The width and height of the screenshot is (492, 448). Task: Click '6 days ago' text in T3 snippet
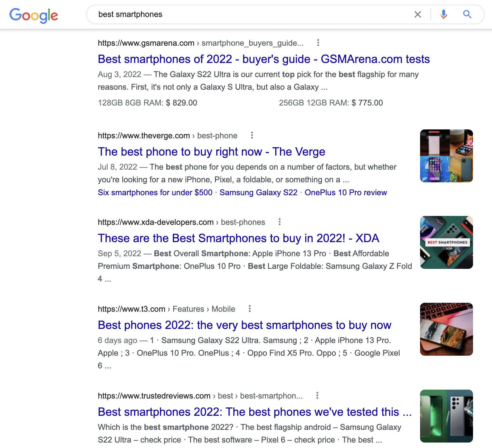click(117, 340)
